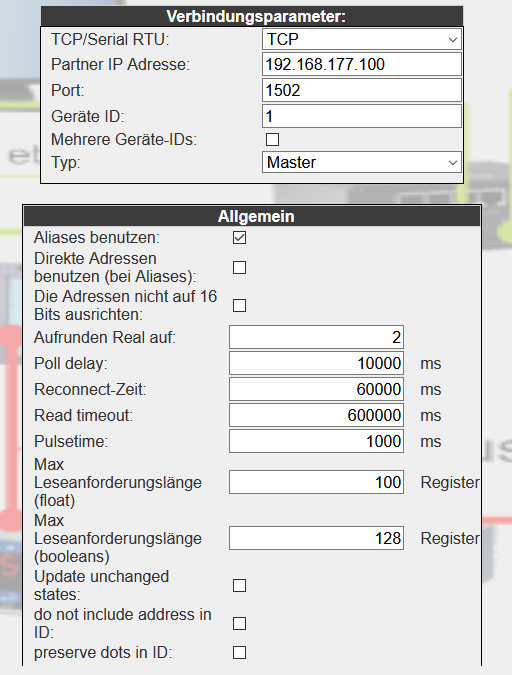Click the Partner IP Adresse field
512x675 pixels.
[x=362, y=65]
